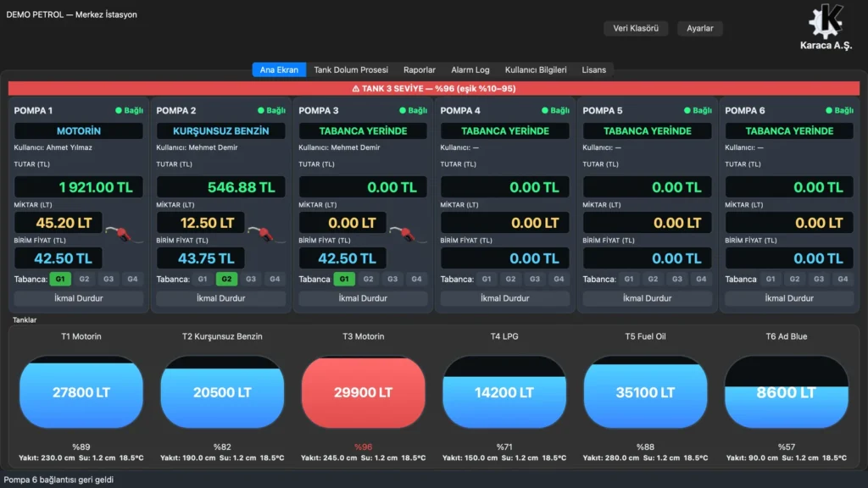Image resolution: width=868 pixels, height=488 pixels.
Task: Stop fueling with İkmal Durdur on Pompa 1
Action: [79, 298]
